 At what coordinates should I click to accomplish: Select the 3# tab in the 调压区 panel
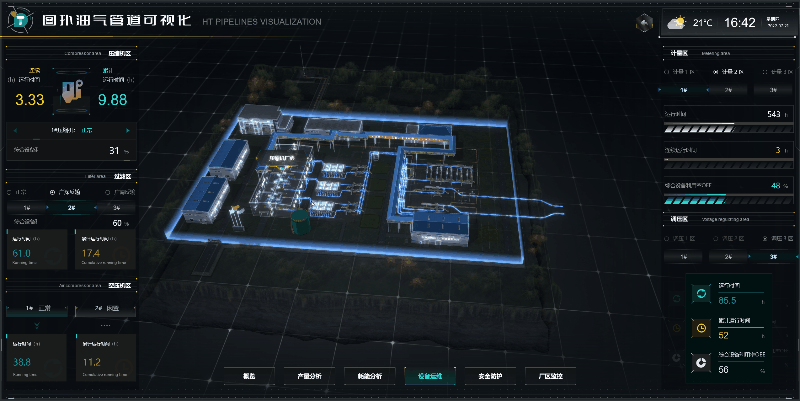[773, 257]
